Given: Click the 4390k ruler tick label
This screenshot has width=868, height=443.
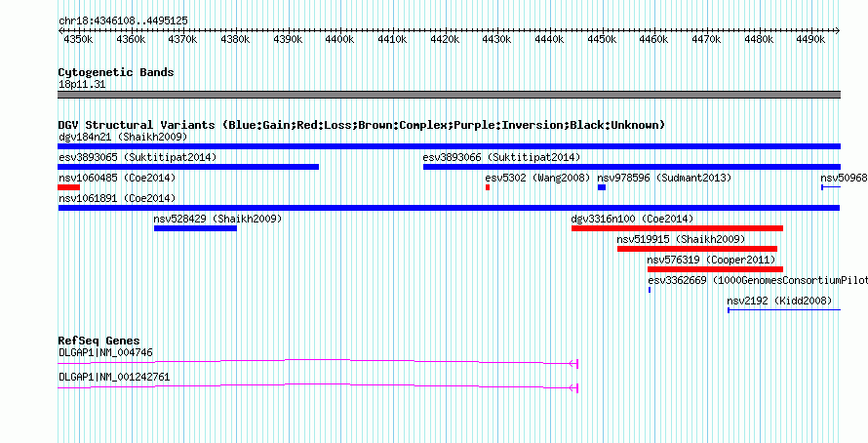Looking at the screenshot, I should click(x=288, y=40).
